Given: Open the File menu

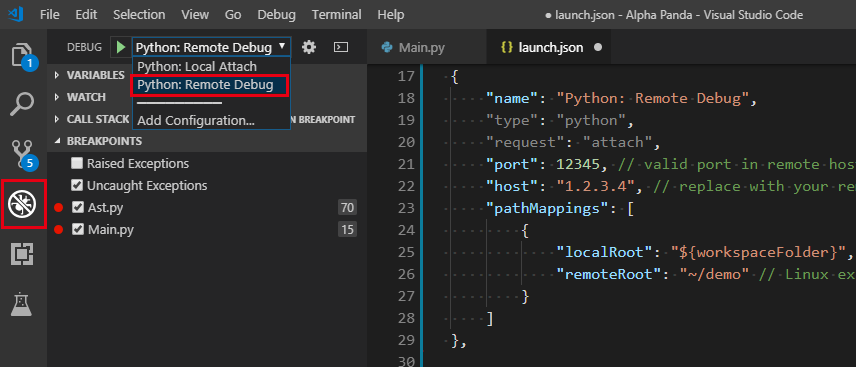Looking at the screenshot, I should (x=50, y=15).
